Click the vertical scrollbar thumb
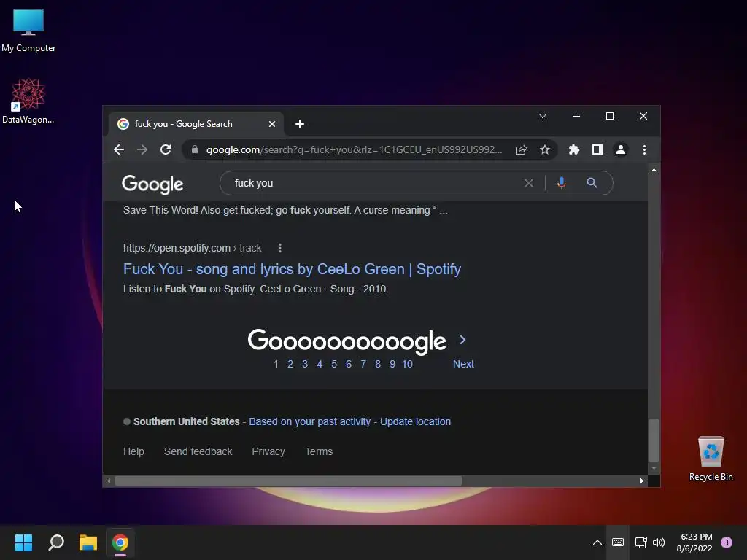This screenshot has width=747, height=560. (654, 440)
